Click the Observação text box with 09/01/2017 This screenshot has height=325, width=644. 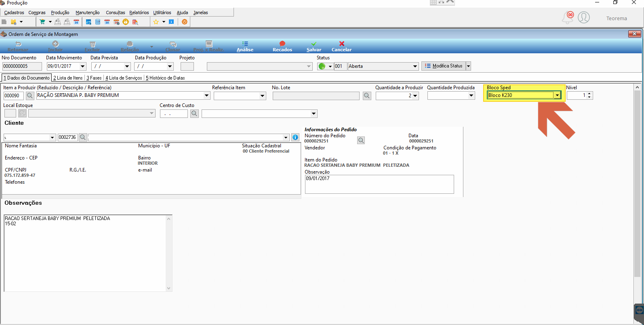point(379,184)
